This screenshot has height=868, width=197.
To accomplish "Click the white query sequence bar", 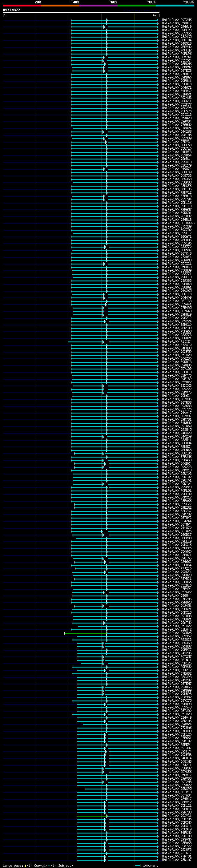I will (81, 12).
